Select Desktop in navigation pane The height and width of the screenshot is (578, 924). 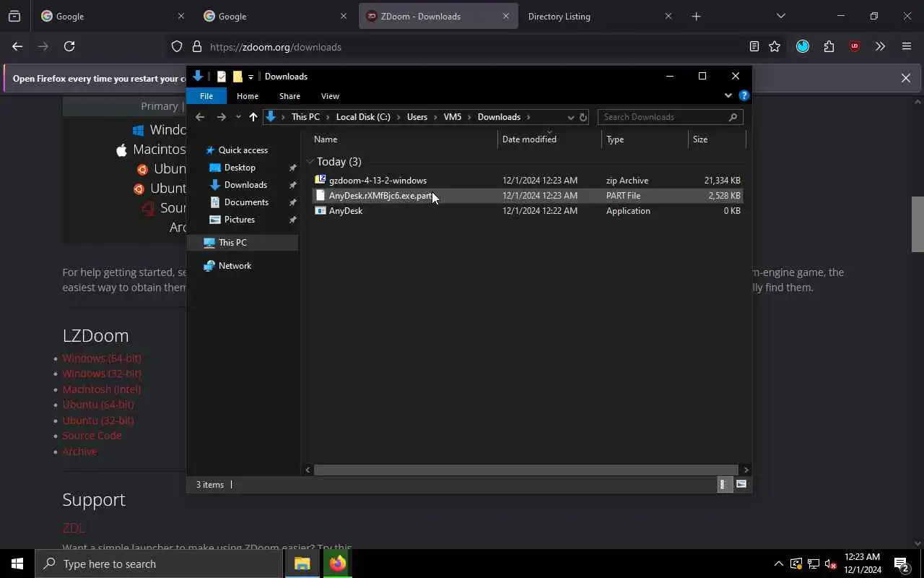pos(240,168)
